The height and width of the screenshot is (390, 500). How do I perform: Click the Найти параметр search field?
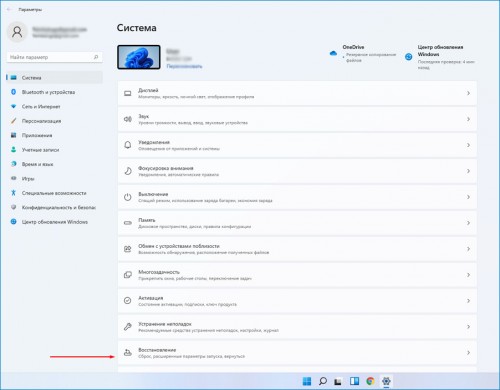point(55,57)
